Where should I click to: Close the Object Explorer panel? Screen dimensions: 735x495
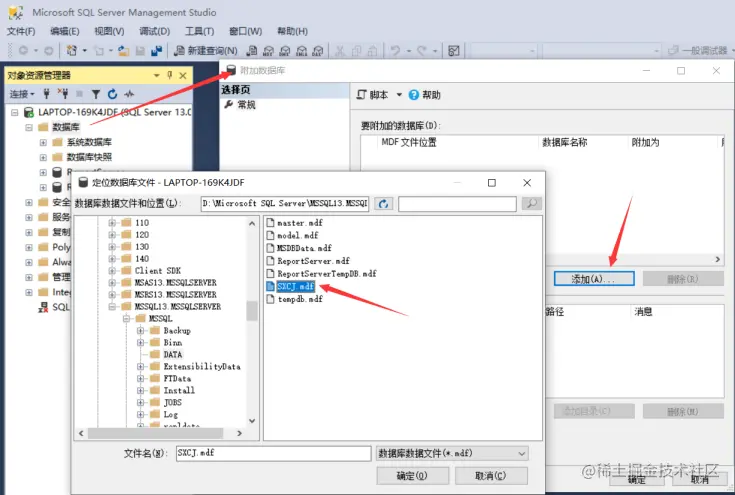[x=183, y=75]
